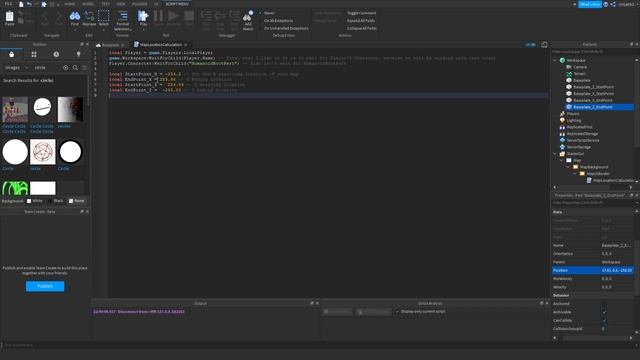Select On Unhandled Exceptions option
Viewport: 640px width, 360px height.
[x=284, y=29]
